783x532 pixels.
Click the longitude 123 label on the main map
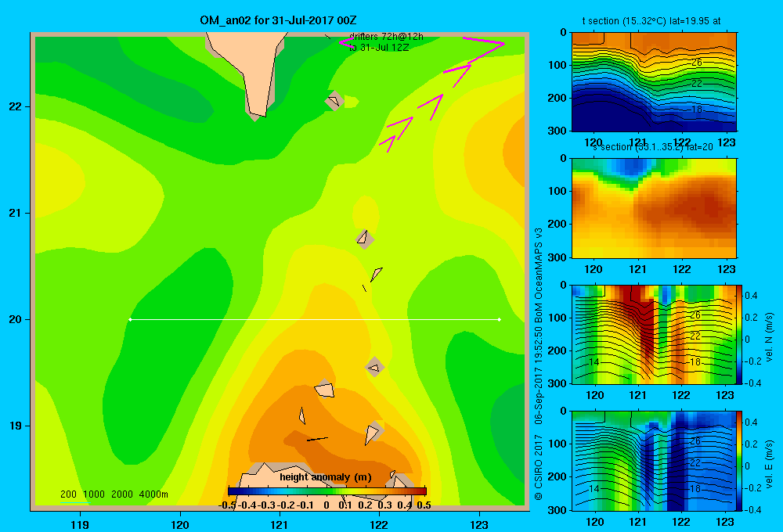coord(479,524)
